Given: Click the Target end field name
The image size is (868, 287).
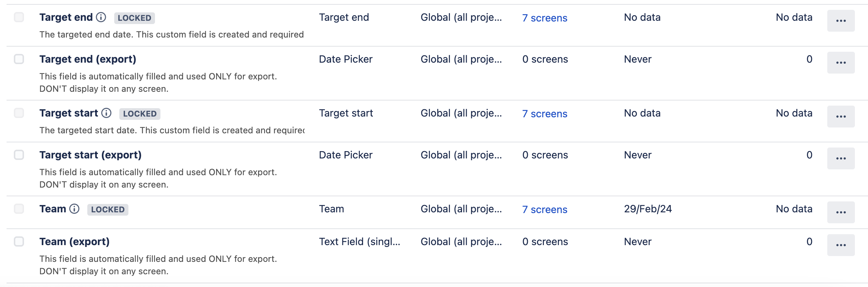Looking at the screenshot, I should tap(66, 17).
